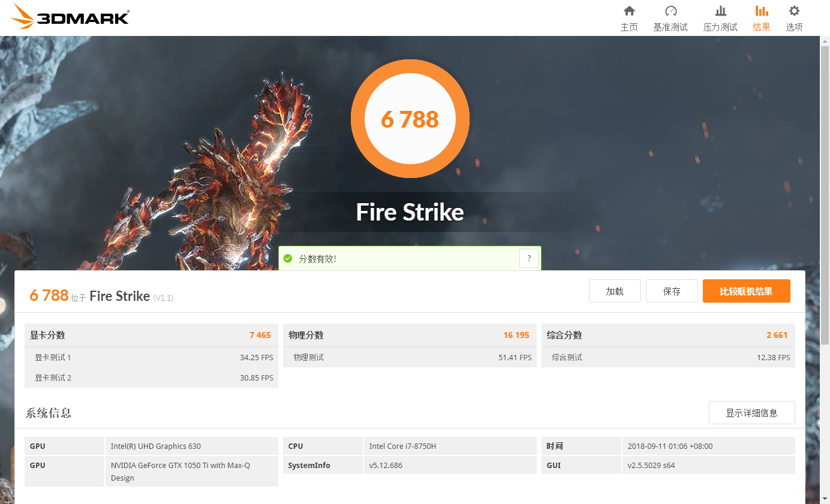Click the physics score 16 195
The height and width of the screenshot is (504, 830).
[516, 335]
